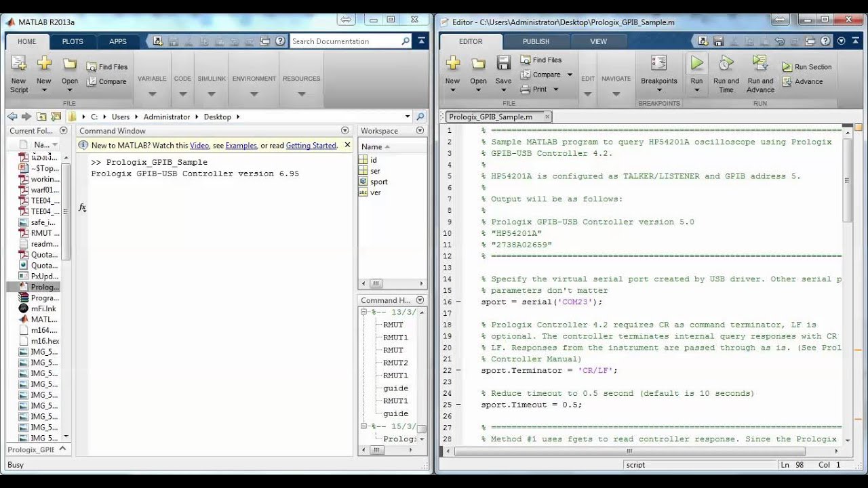Expand the CODE section dropdown

(x=182, y=94)
